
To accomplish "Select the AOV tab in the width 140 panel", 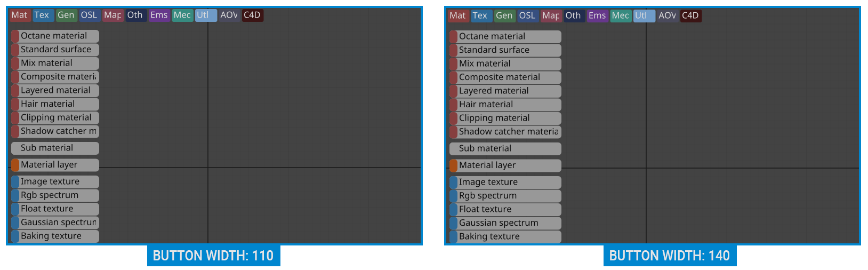I will coord(667,16).
